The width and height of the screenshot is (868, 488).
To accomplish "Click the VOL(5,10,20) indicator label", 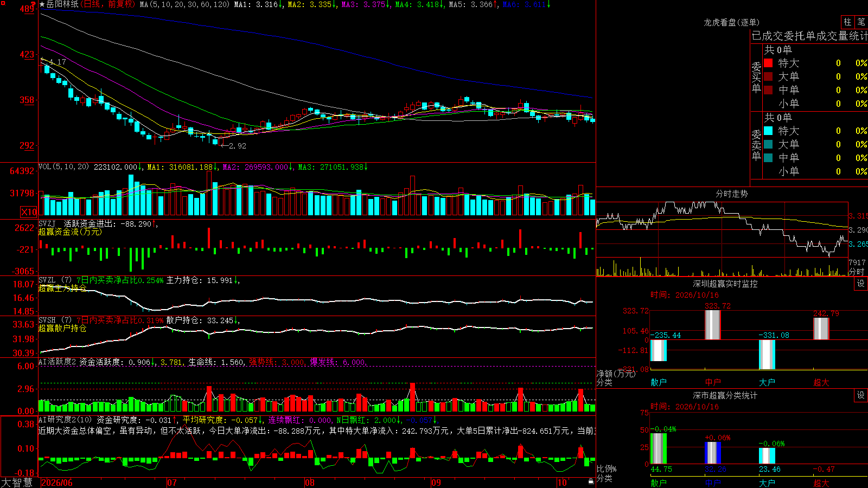I will (x=63, y=166).
